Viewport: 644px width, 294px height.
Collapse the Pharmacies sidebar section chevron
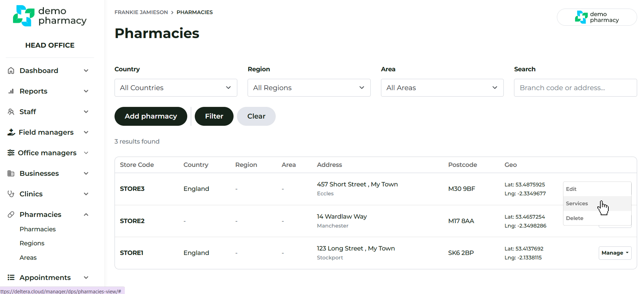pyautogui.click(x=86, y=215)
